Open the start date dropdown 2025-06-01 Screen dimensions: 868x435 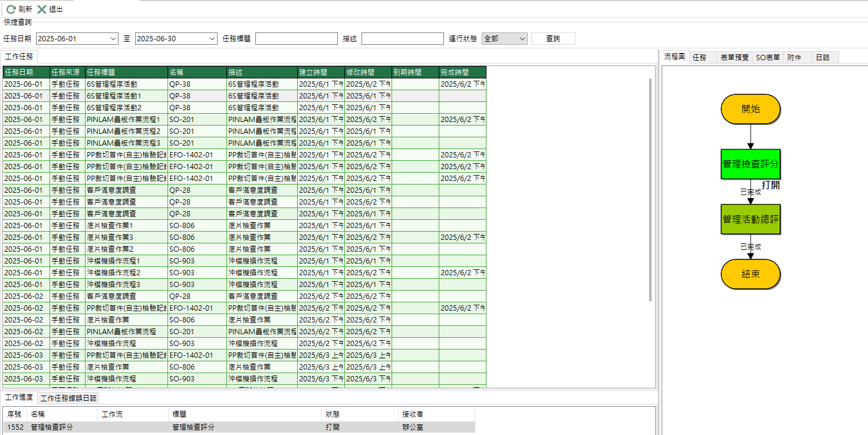(113, 39)
